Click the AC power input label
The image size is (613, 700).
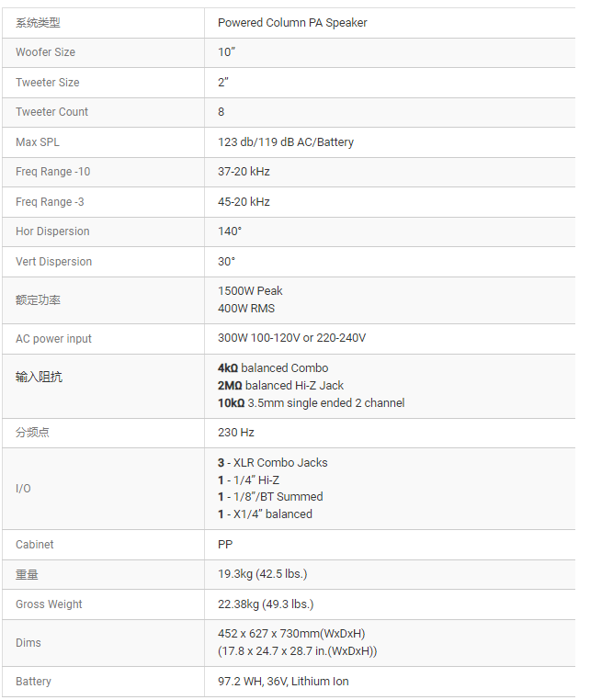click(x=53, y=339)
